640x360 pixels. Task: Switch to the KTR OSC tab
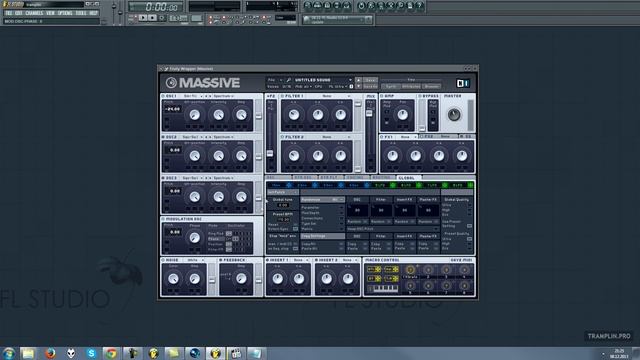(304, 178)
